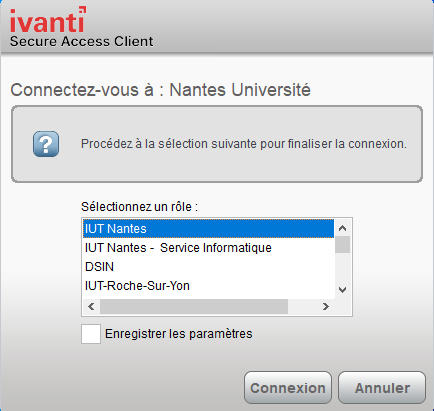Pick the IUT-Roche-Sur-Yon role
Screen dimensions: 434x411
point(208,286)
